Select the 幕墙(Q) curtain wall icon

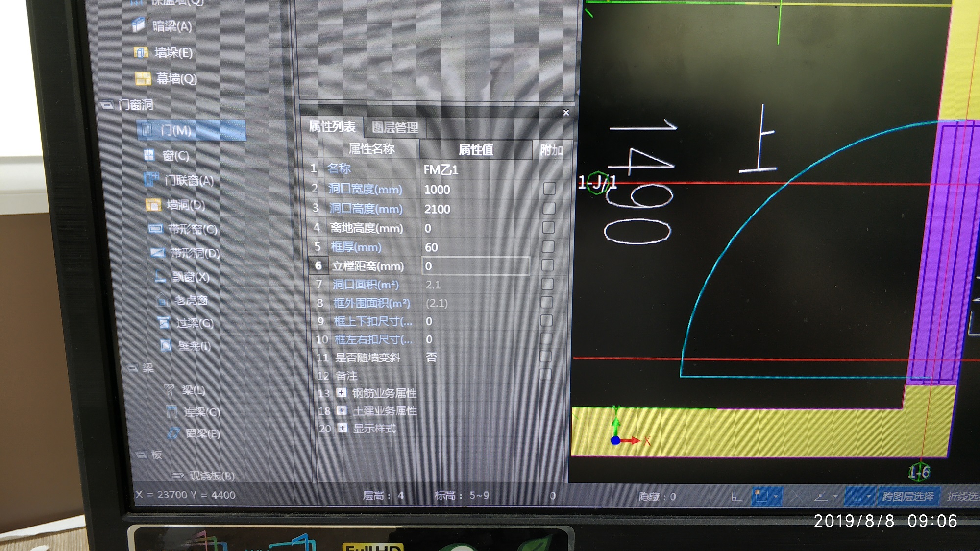pos(143,78)
